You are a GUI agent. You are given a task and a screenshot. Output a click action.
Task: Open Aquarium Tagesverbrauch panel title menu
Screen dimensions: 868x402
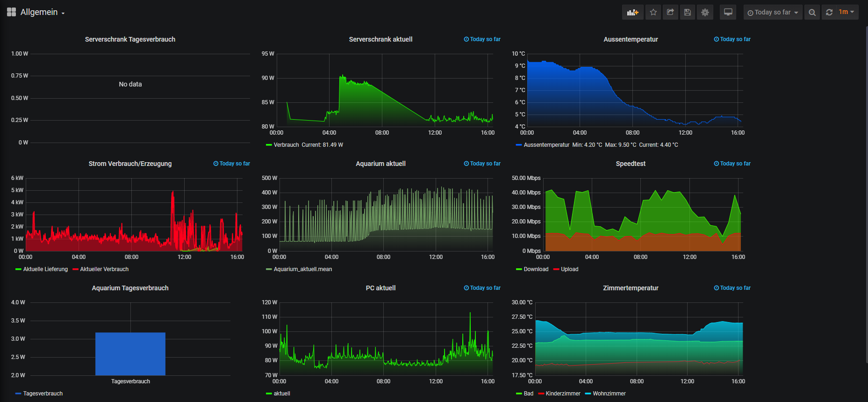point(130,288)
